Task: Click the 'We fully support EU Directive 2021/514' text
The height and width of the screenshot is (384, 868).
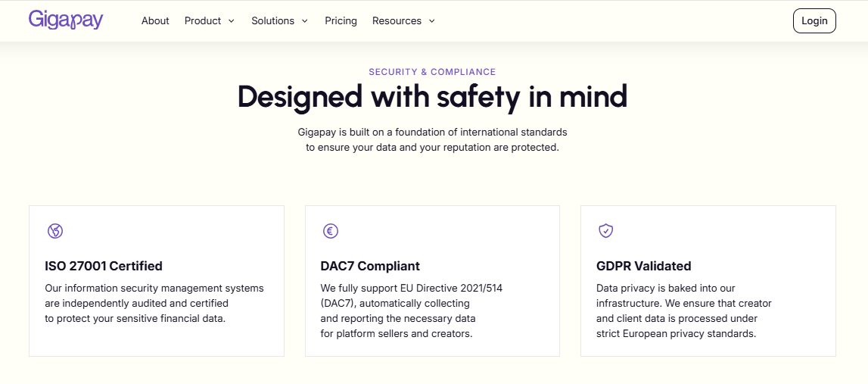Action: coord(412,311)
